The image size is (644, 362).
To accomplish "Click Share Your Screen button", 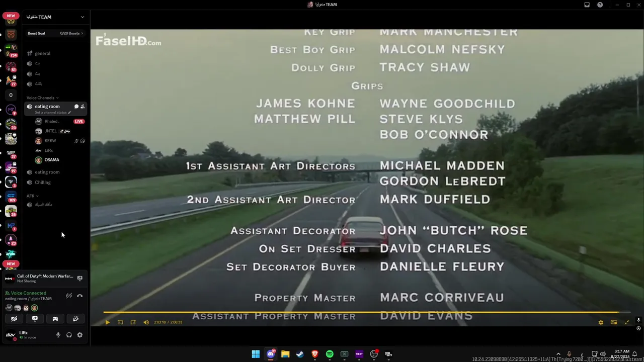I will 35,319.
